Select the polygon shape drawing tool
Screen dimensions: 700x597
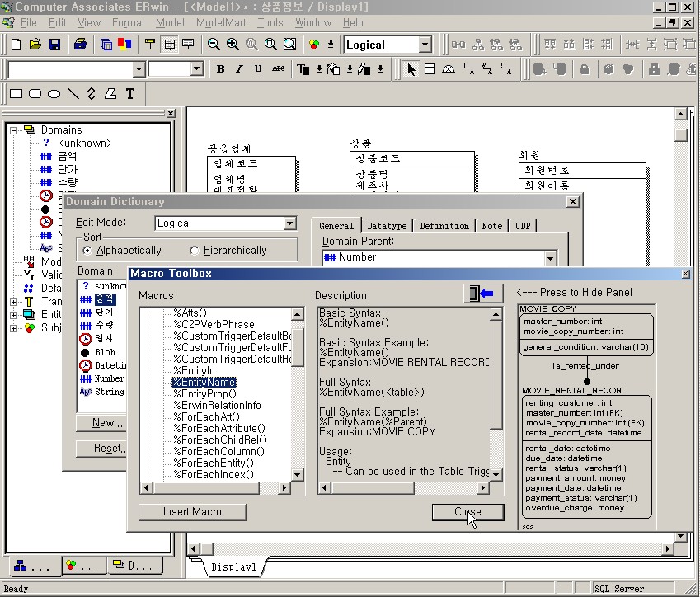110,94
